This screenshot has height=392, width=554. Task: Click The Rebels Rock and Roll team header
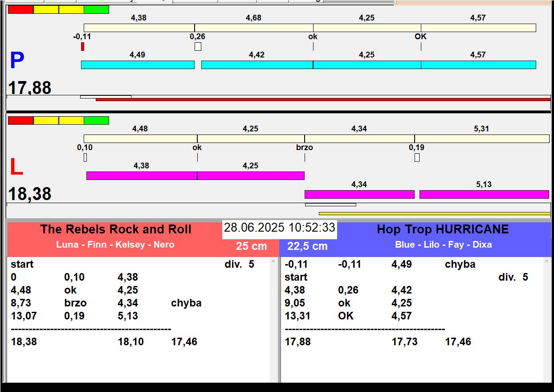[x=116, y=229]
